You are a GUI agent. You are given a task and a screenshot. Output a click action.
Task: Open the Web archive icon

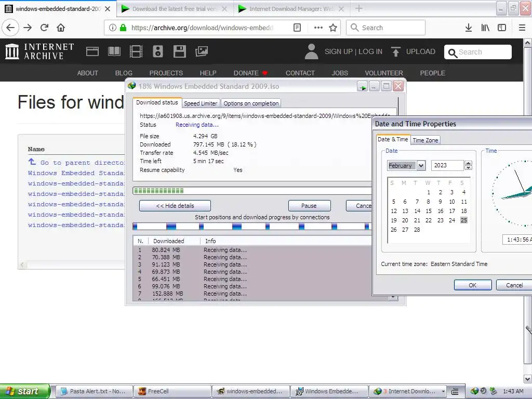pos(92,51)
